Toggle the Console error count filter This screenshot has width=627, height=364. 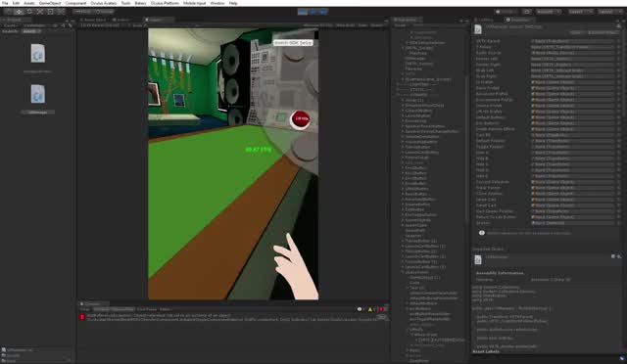coord(382,309)
